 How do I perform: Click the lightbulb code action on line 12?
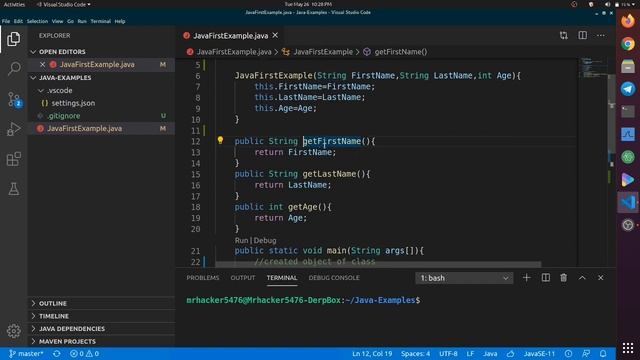point(220,141)
